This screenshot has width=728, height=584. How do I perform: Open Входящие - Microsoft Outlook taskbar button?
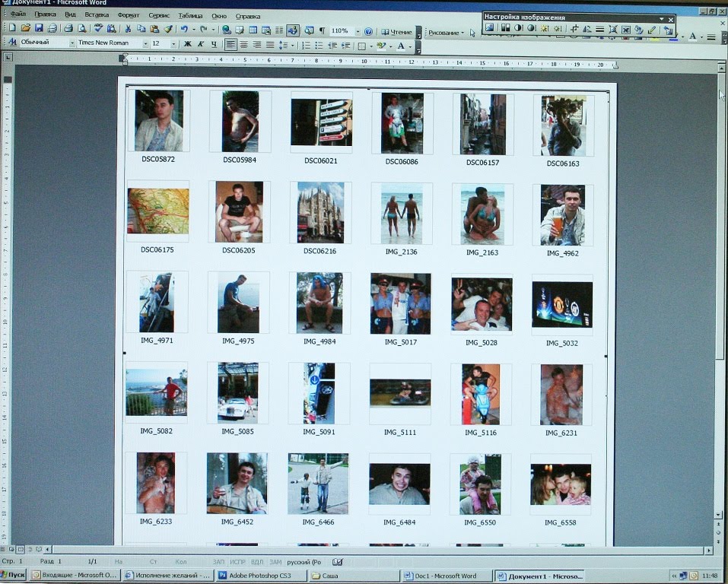tap(75, 575)
